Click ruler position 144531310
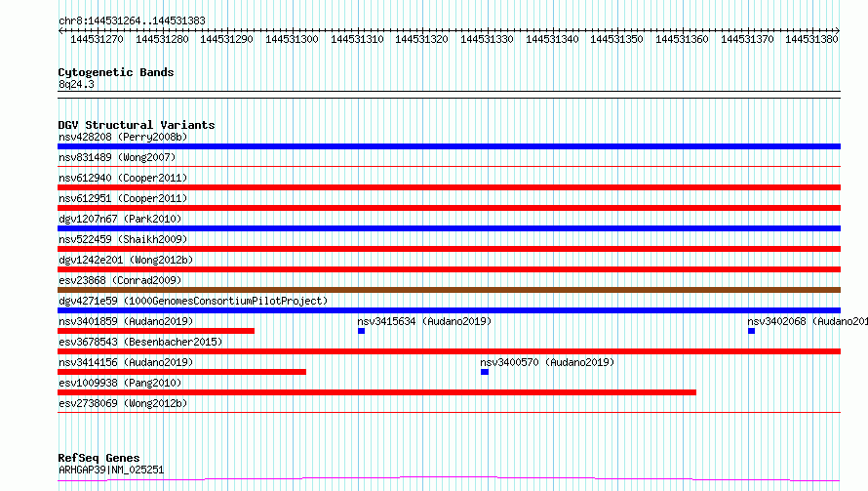Image resolution: width=868 pixels, height=491 pixels. point(357,39)
